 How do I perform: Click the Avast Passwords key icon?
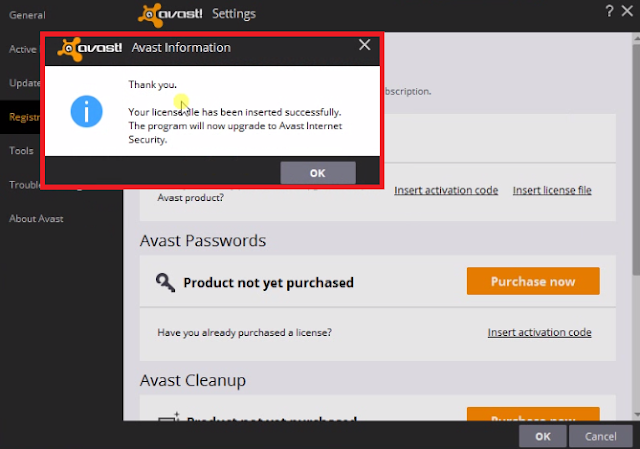coord(165,282)
